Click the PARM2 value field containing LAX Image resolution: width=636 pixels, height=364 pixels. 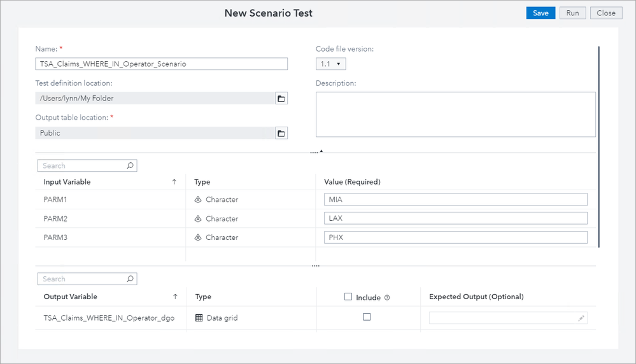click(x=455, y=218)
